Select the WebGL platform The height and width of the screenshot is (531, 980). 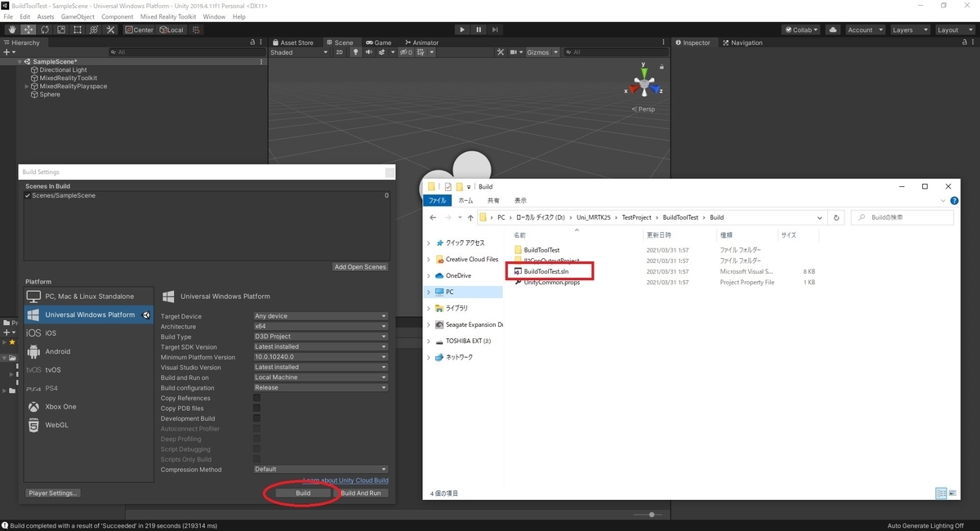[x=89, y=426]
